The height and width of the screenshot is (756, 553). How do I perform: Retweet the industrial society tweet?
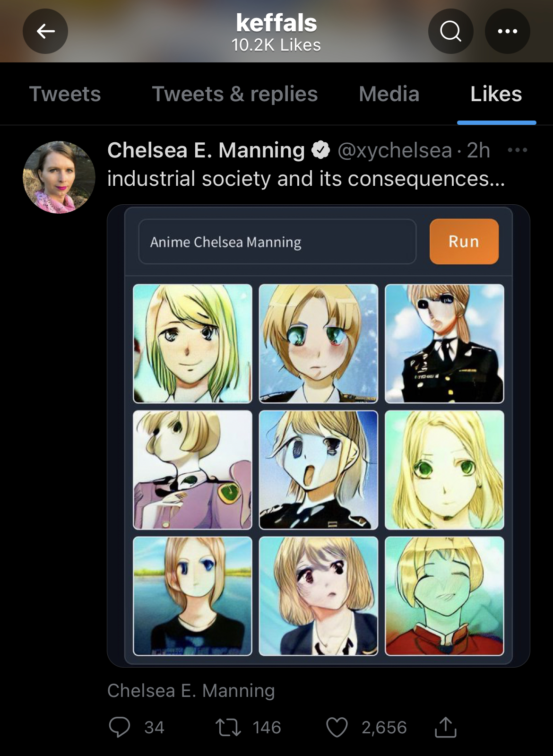coord(228,727)
